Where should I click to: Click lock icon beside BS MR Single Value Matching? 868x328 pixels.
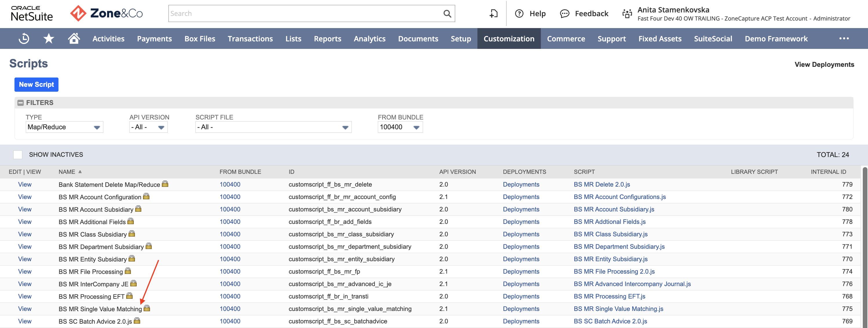click(147, 308)
